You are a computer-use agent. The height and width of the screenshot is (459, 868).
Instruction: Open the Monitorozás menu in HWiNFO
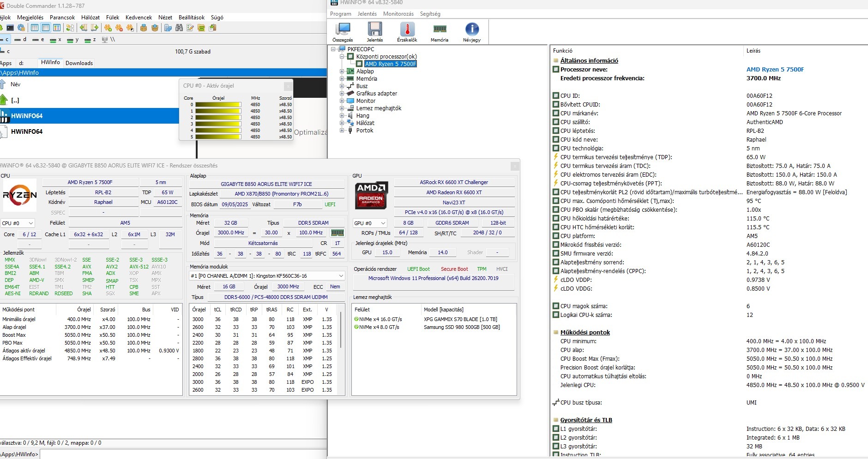coord(398,14)
